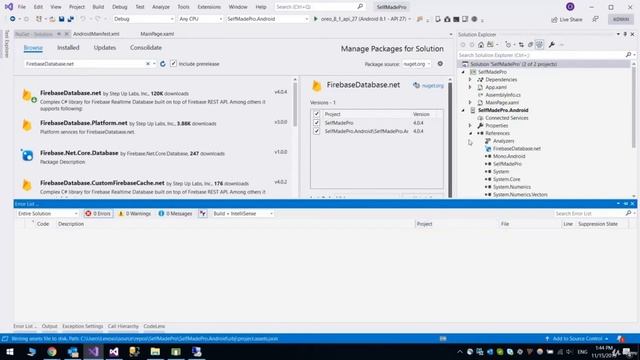Open Chrome from the Windows taskbar
The width and height of the screenshot is (640, 360).
52,351
